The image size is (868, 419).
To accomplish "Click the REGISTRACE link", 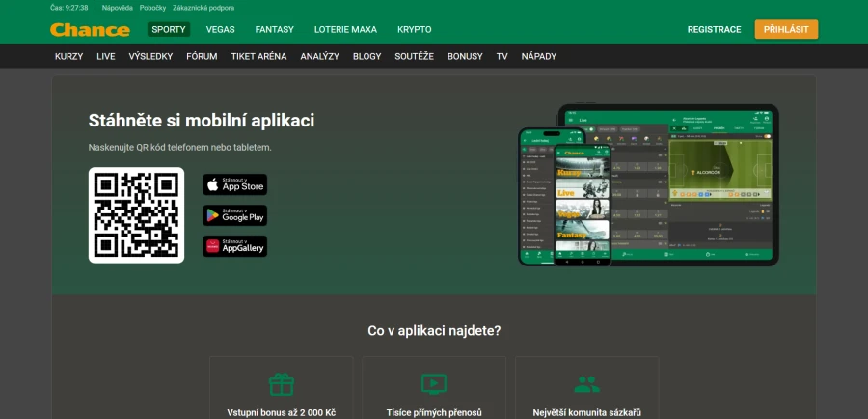I will [x=714, y=29].
